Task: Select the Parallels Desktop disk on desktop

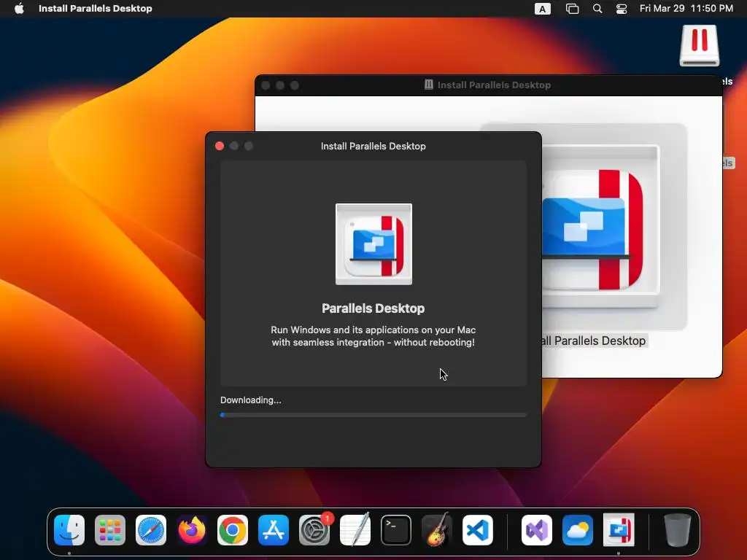Action: (x=700, y=46)
